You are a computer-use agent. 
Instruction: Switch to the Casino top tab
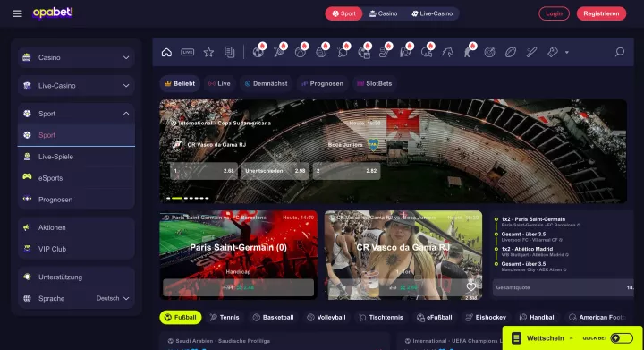(383, 13)
